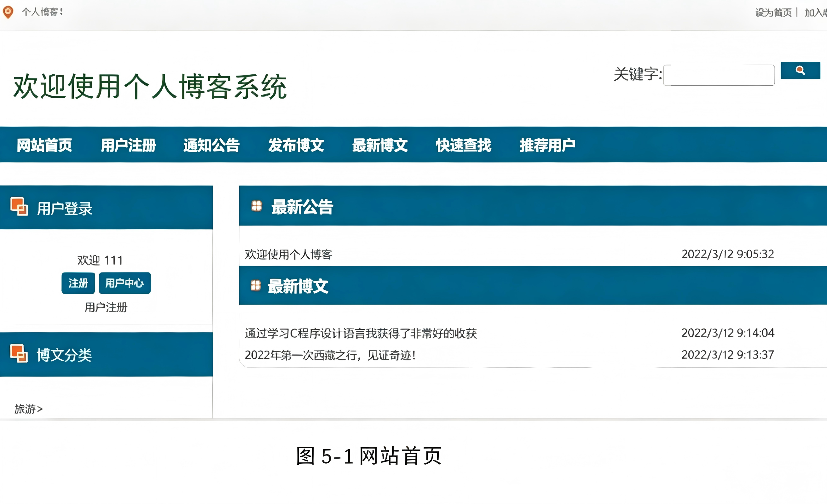Click the 用户登录 panel icon
The image size is (827, 504).
[19, 206]
